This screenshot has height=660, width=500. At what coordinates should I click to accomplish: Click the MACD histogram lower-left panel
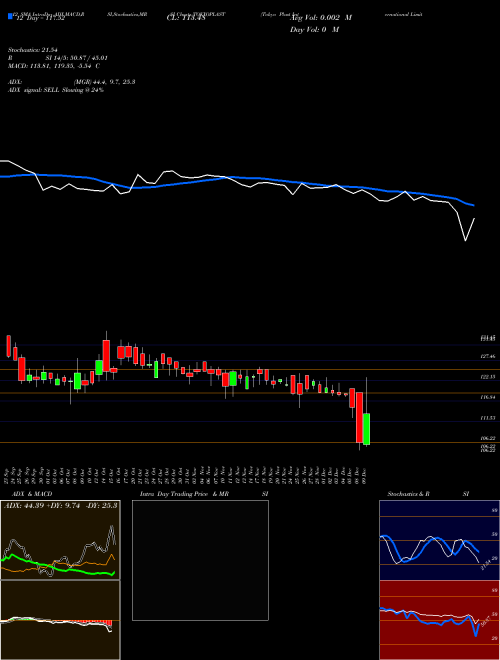click(60, 620)
